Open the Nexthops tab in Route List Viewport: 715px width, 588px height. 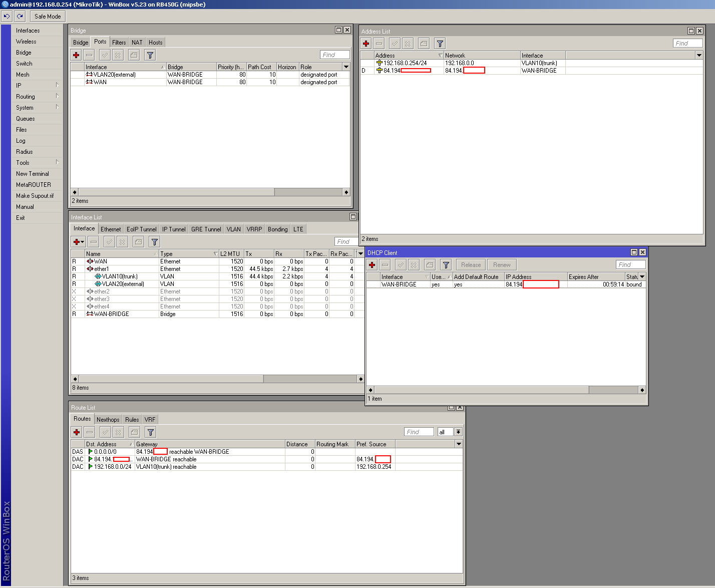pos(108,420)
